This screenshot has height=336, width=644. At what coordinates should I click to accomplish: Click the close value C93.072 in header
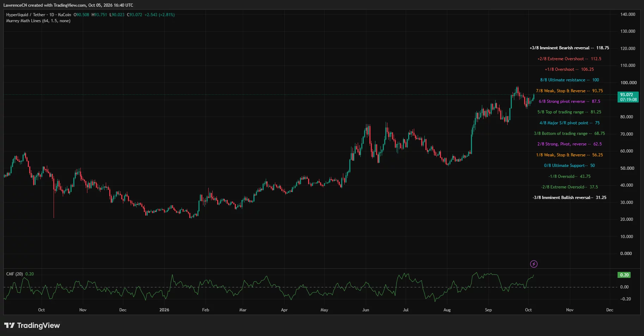tap(135, 15)
